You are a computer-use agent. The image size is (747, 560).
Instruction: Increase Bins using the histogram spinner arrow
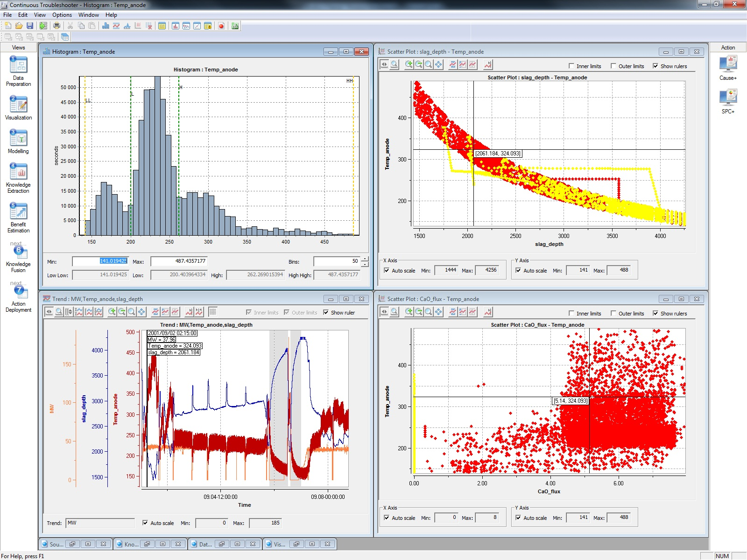[x=364, y=259]
